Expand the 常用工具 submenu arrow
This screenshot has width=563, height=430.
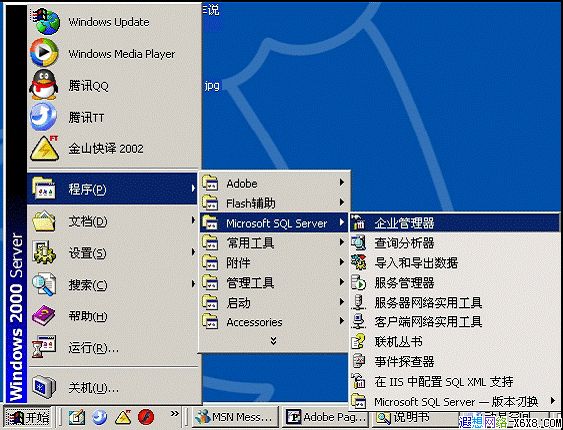pos(342,243)
